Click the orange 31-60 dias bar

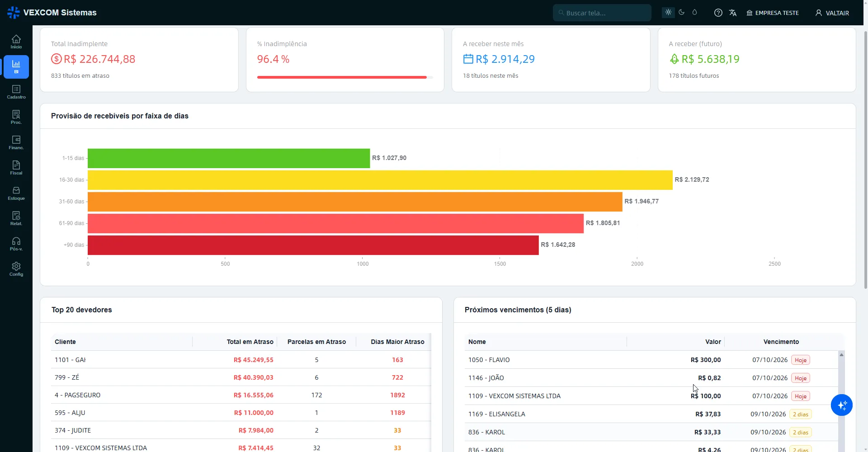click(x=355, y=202)
